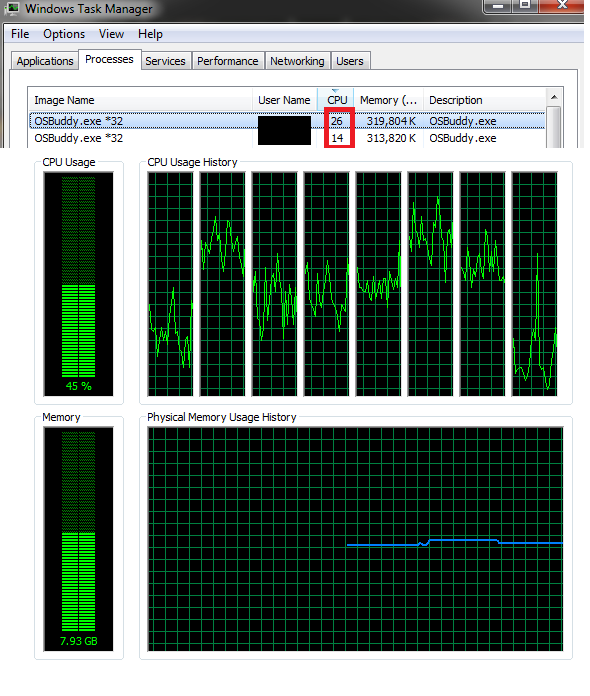Click the last CPU Usage History core graph

click(x=535, y=284)
